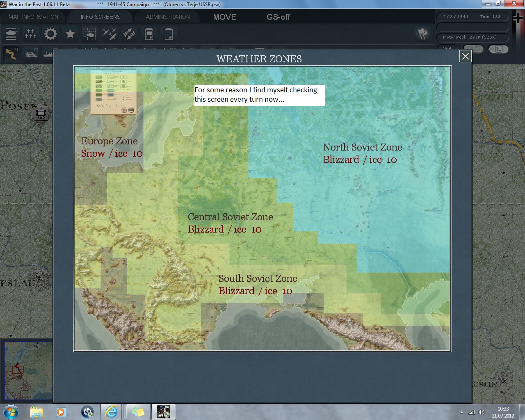
Task: Switch to sticky notes taskbar item
Action: 138,412
